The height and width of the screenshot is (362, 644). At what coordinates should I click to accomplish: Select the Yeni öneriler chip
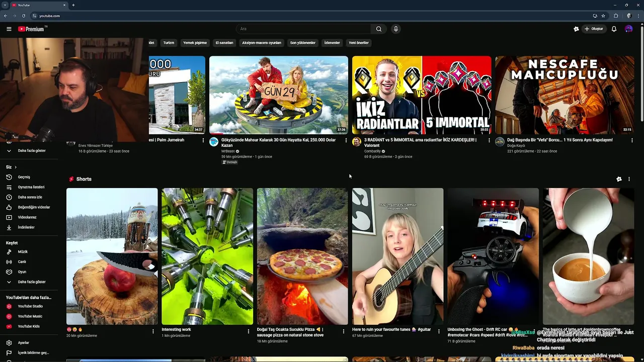coord(359,43)
